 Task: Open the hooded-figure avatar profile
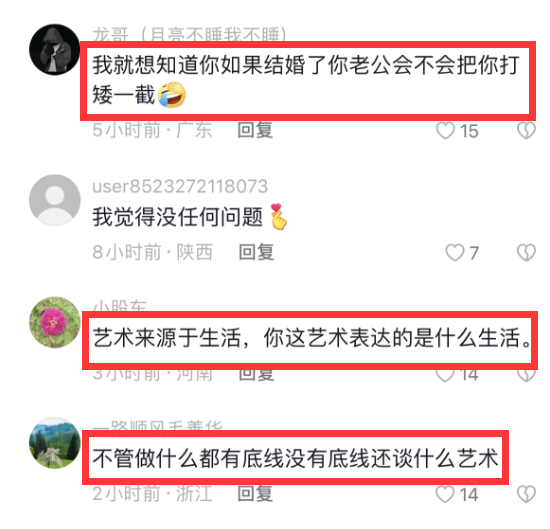[54, 49]
